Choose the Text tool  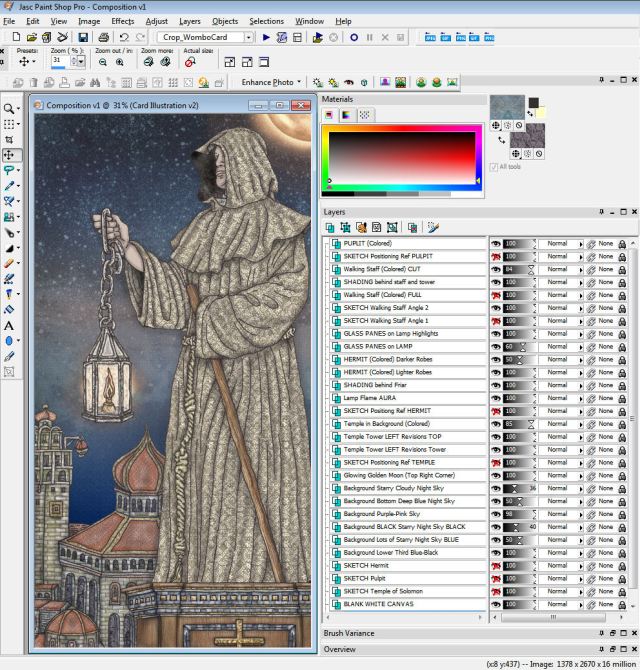[x=10, y=325]
